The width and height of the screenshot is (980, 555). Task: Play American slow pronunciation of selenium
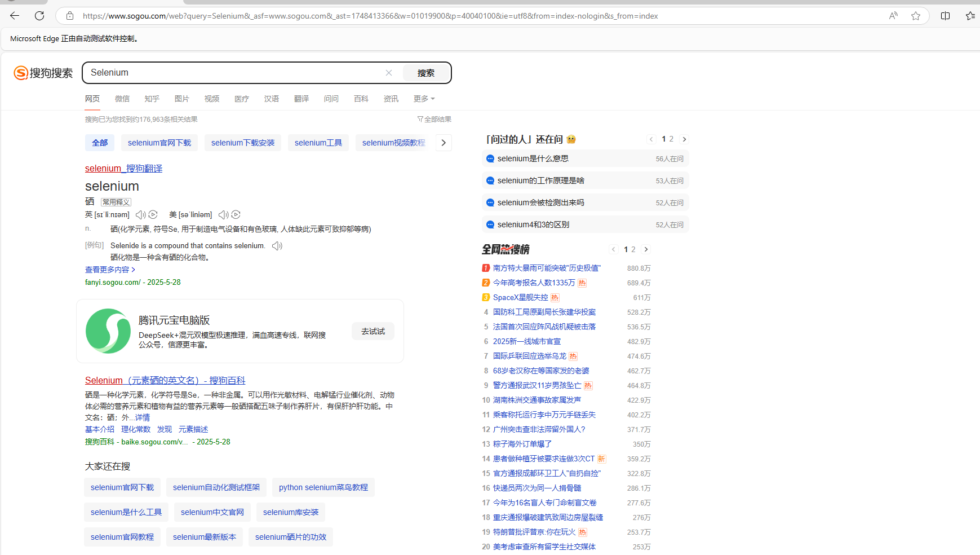pyautogui.click(x=236, y=215)
